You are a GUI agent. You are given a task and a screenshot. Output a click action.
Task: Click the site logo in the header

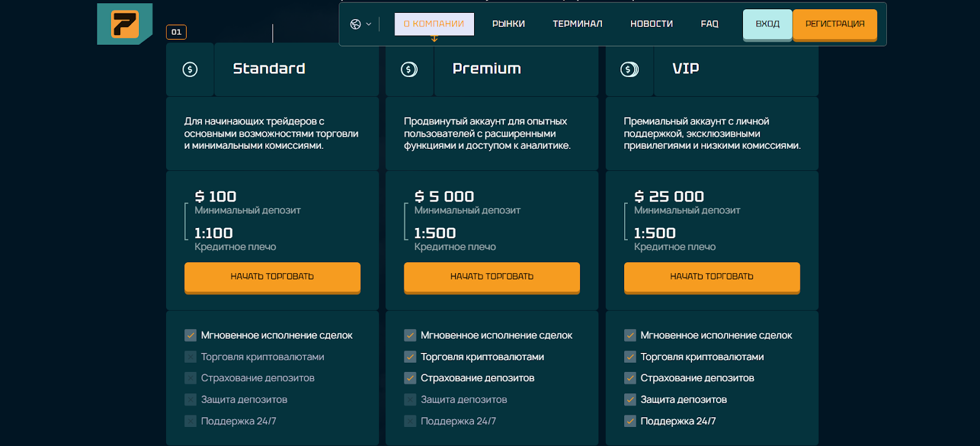click(x=125, y=25)
